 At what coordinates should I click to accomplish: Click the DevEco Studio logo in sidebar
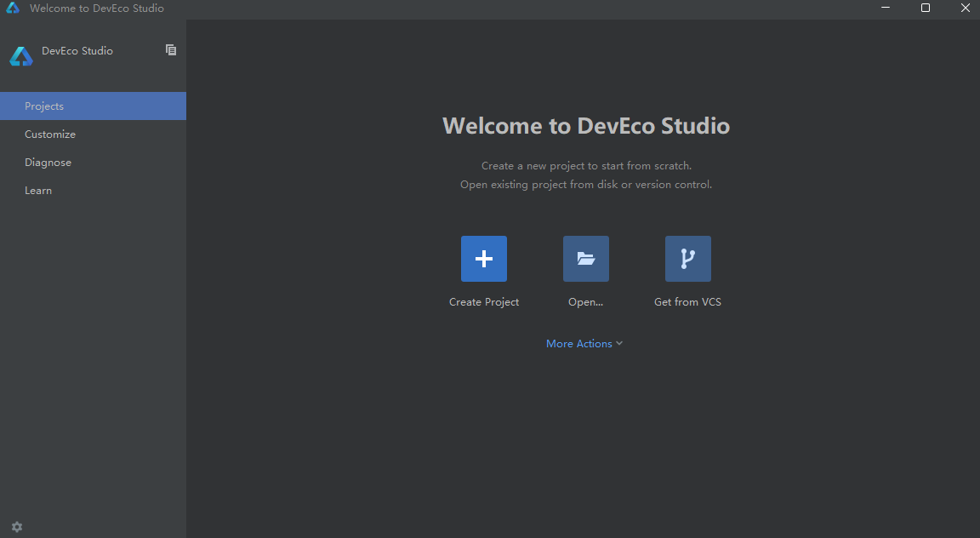(20, 55)
